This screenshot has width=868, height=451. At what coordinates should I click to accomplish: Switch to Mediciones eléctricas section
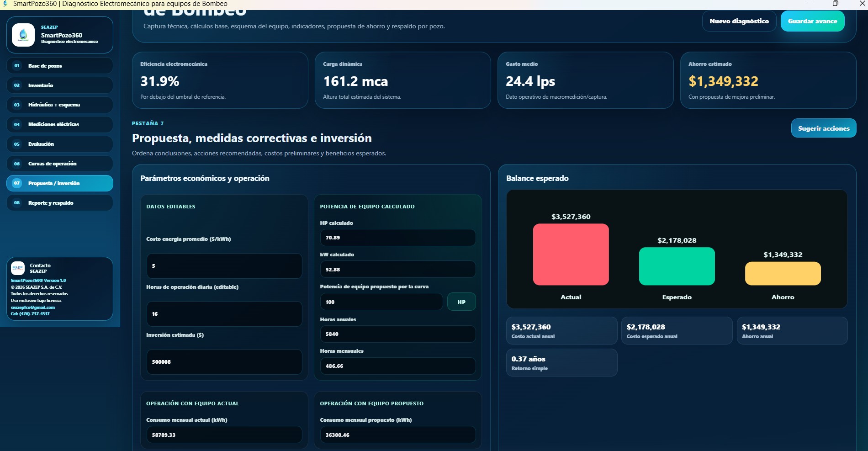pyautogui.click(x=60, y=124)
